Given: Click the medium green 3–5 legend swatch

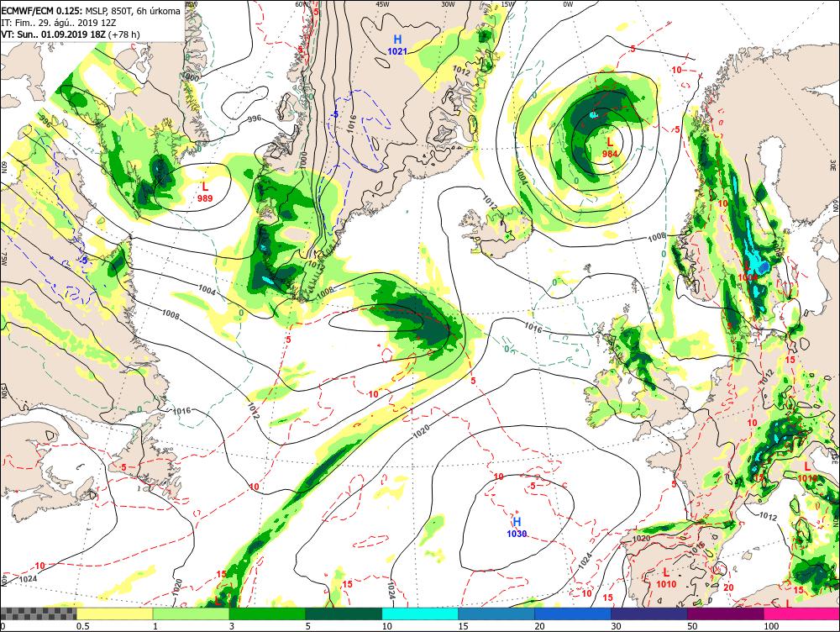Looking at the screenshot, I should click(267, 614).
